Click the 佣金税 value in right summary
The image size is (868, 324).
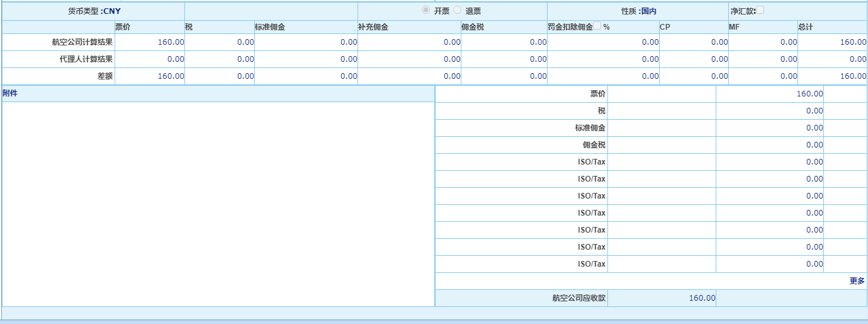tap(814, 145)
